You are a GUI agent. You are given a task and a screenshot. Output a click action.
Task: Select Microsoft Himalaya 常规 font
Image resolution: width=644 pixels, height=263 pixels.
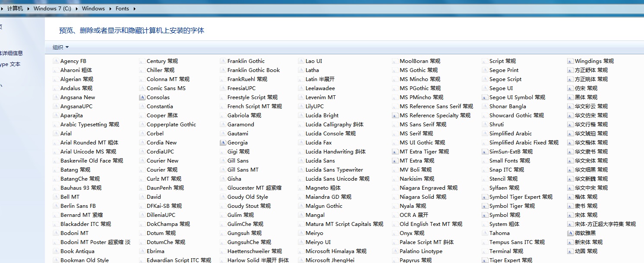tap(336, 251)
